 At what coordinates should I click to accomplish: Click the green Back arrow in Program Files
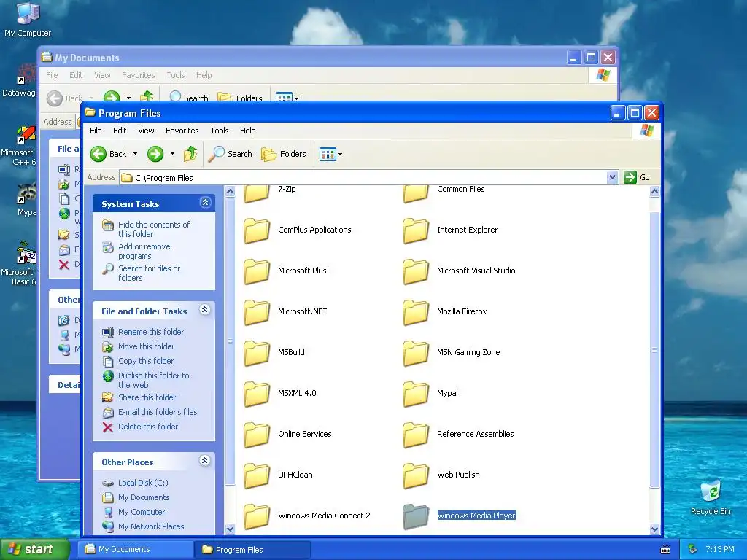click(98, 154)
